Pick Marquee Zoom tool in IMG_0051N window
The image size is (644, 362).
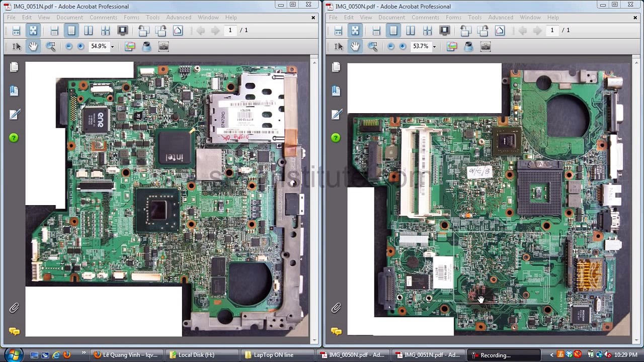(x=50, y=46)
